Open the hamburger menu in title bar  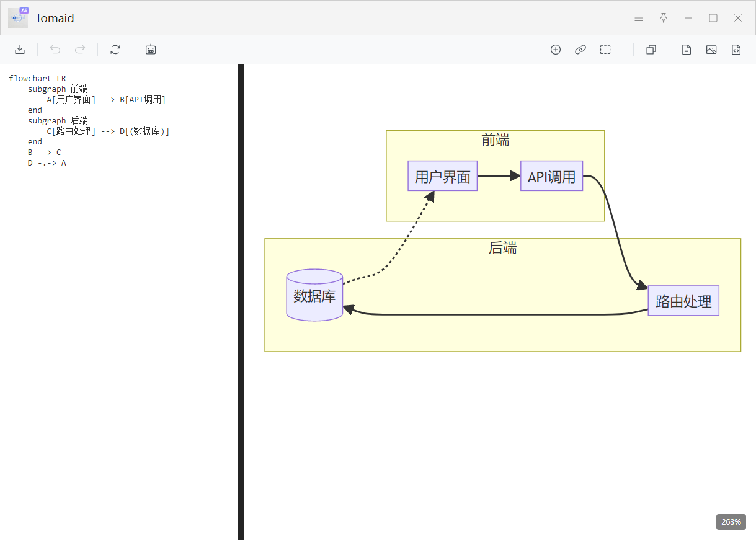tap(639, 18)
